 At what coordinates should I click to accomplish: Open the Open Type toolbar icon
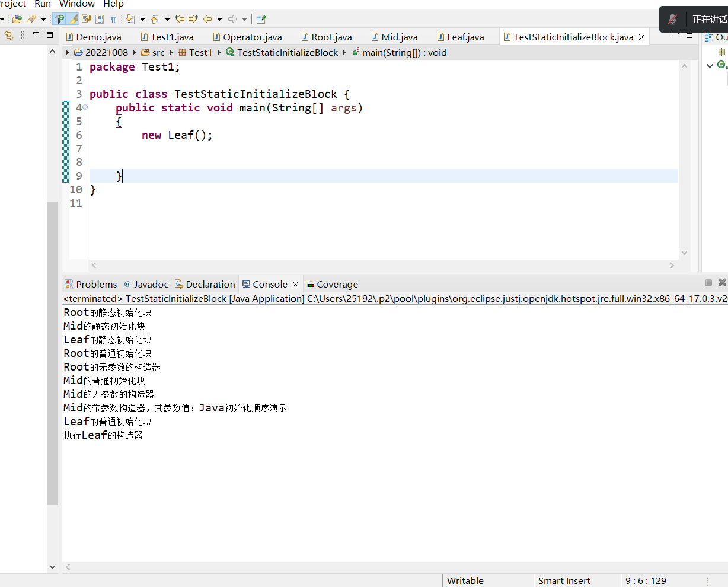17,19
